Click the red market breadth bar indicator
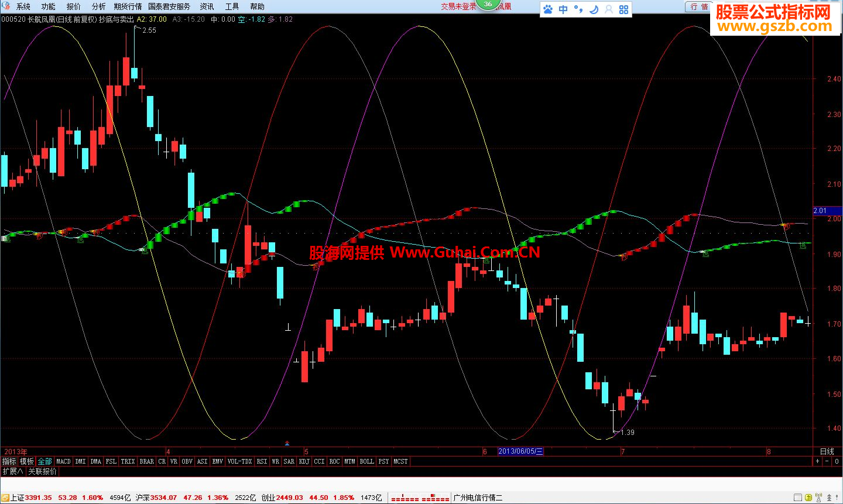The image size is (843, 504). [420, 498]
